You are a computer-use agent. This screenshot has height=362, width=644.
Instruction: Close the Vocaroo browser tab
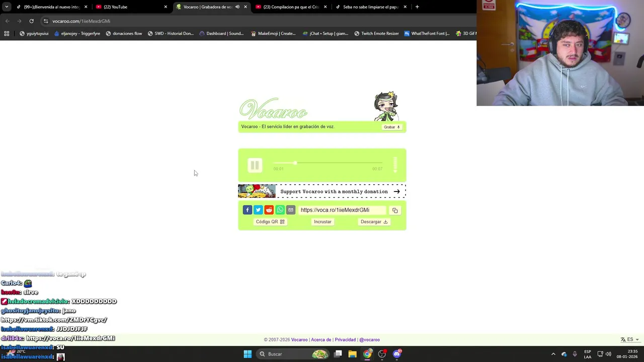coord(246,7)
